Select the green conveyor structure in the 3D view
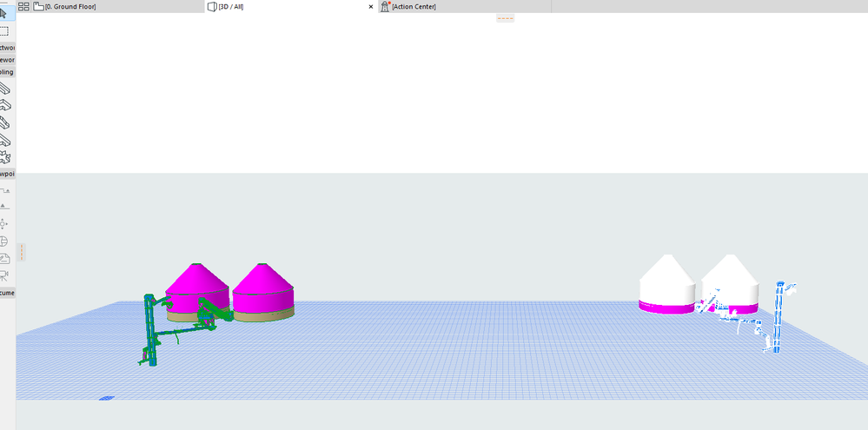Screen dimensions: 868x430 150,331
